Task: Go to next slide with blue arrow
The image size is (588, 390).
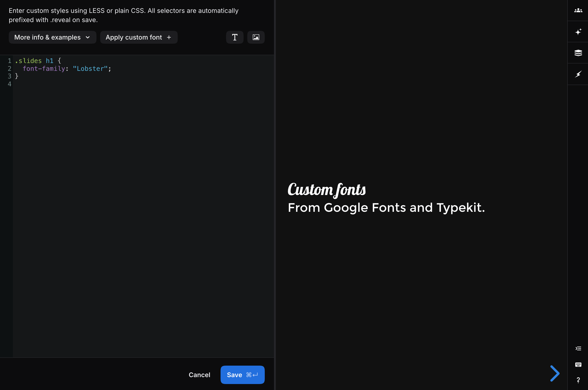Action: [555, 373]
